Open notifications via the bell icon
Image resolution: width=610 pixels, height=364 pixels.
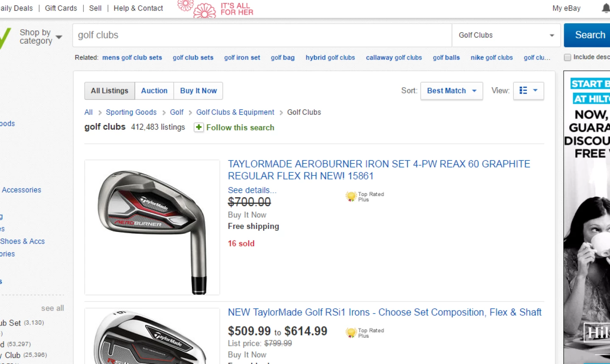click(607, 8)
